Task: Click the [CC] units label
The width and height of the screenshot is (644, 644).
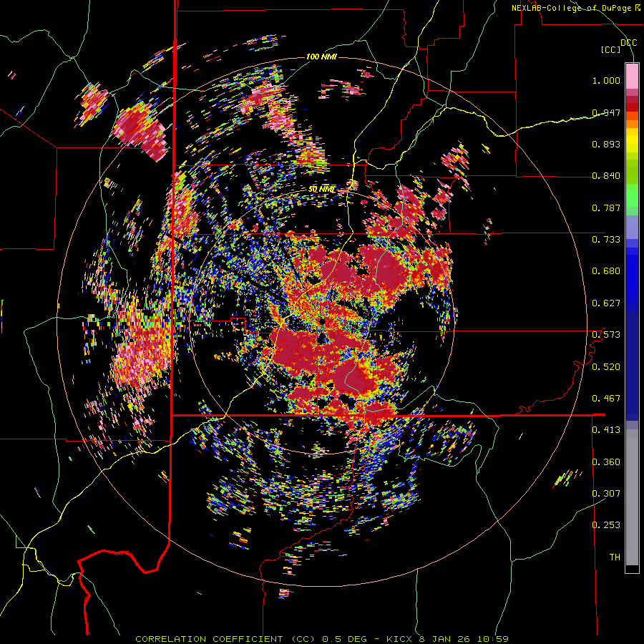Action: pos(610,49)
